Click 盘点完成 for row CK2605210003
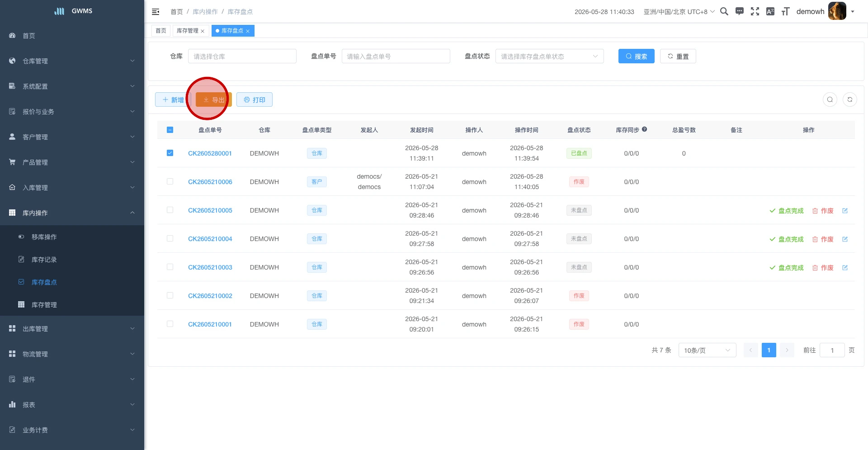This screenshot has height=450, width=868. pyautogui.click(x=787, y=268)
